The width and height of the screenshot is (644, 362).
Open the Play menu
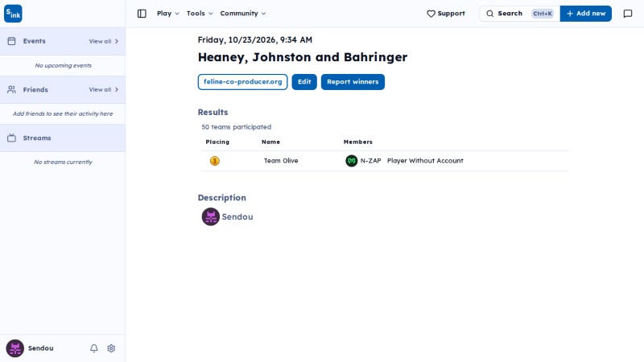click(x=168, y=14)
